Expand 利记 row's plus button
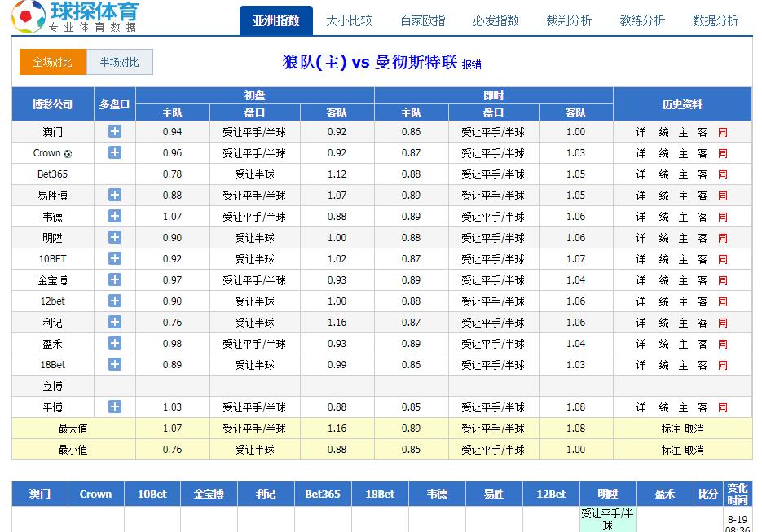This screenshot has height=532, width=762. coord(115,322)
